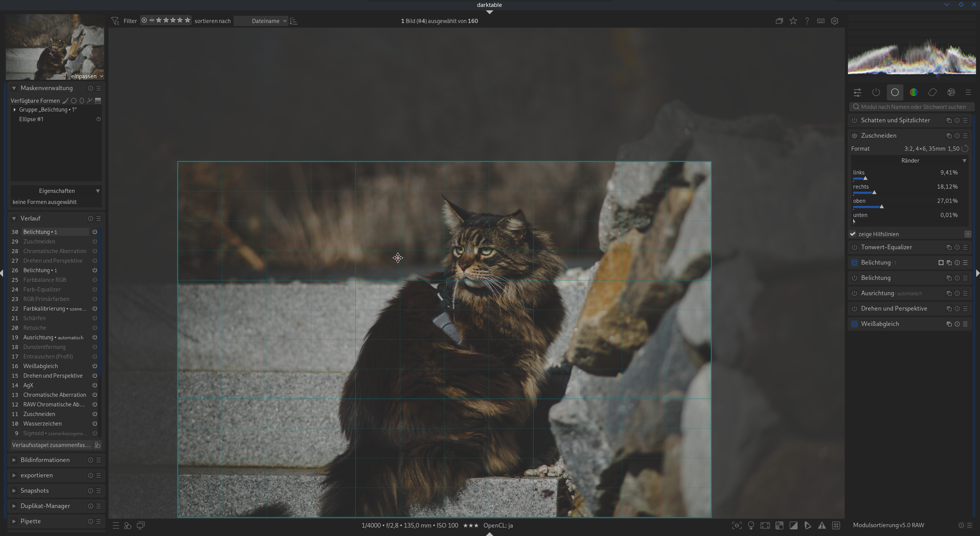Enable the soft proofing lightbulb icon
This screenshot has height=536, width=980.
pyautogui.click(x=751, y=526)
